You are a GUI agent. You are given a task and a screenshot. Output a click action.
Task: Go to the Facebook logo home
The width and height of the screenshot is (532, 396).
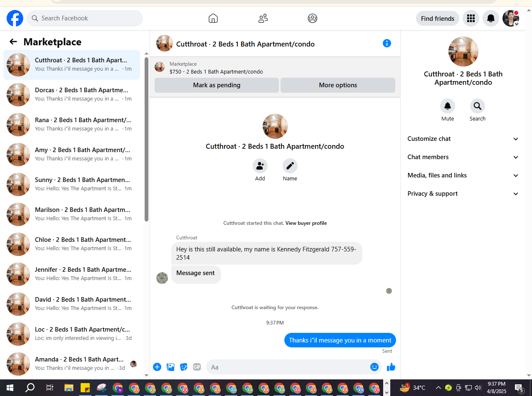click(15, 18)
